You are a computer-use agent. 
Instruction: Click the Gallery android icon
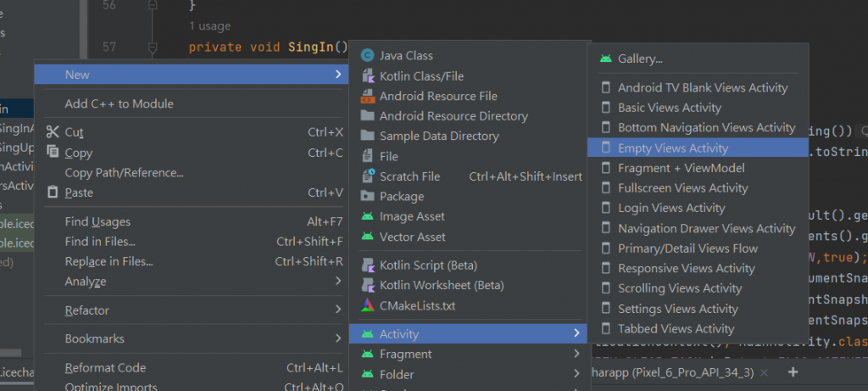tap(605, 59)
